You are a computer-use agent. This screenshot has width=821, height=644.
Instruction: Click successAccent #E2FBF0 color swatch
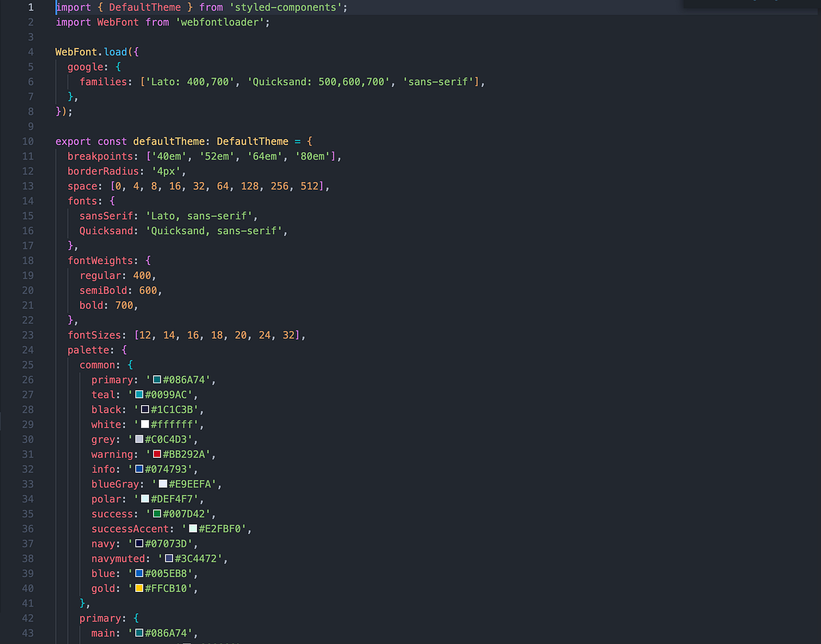tap(193, 529)
